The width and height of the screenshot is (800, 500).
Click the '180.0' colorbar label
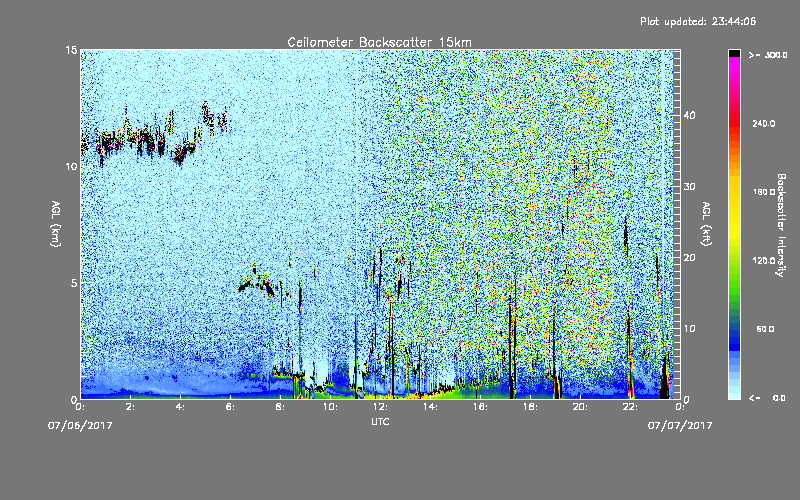[764, 192]
